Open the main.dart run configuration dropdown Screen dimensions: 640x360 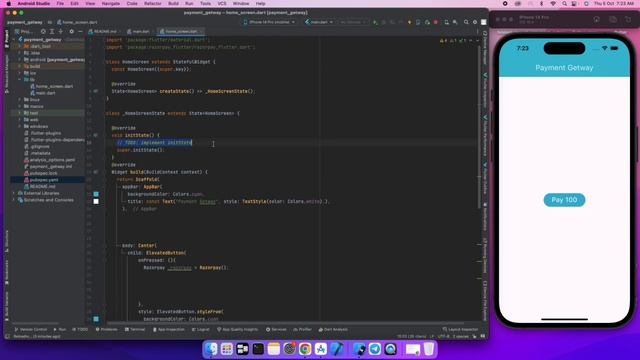click(x=319, y=22)
